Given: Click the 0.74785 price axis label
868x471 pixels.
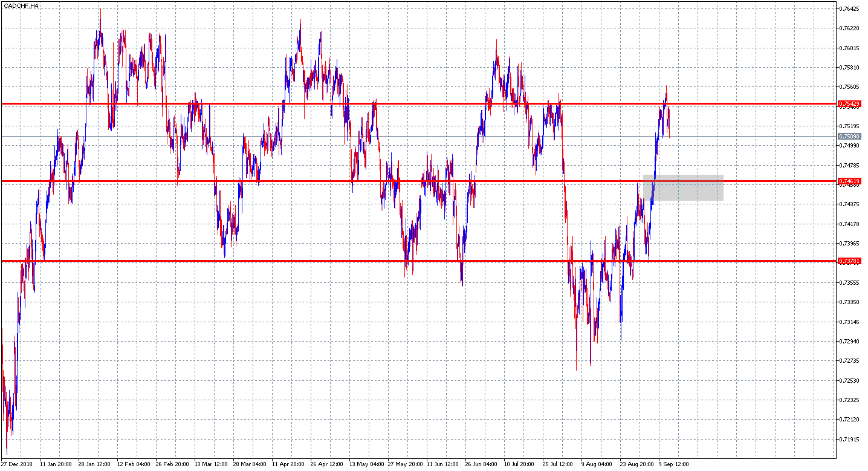Looking at the screenshot, I should pos(850,165).
